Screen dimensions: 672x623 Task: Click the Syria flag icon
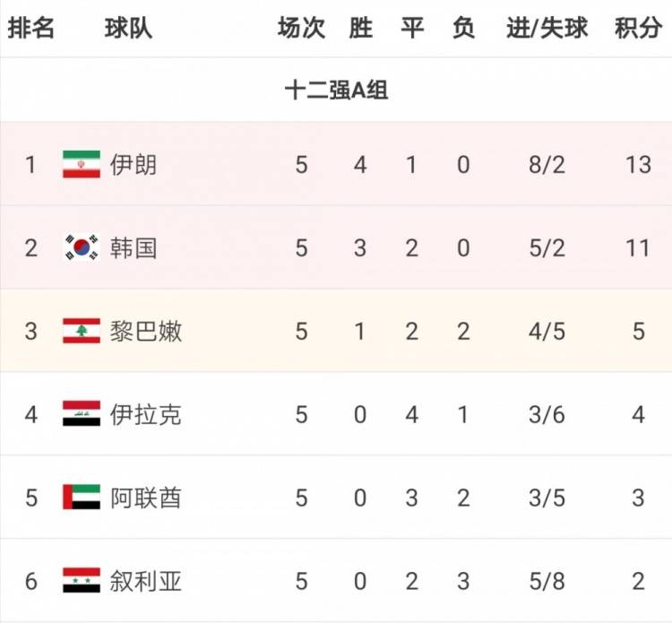tap(81, 581)
